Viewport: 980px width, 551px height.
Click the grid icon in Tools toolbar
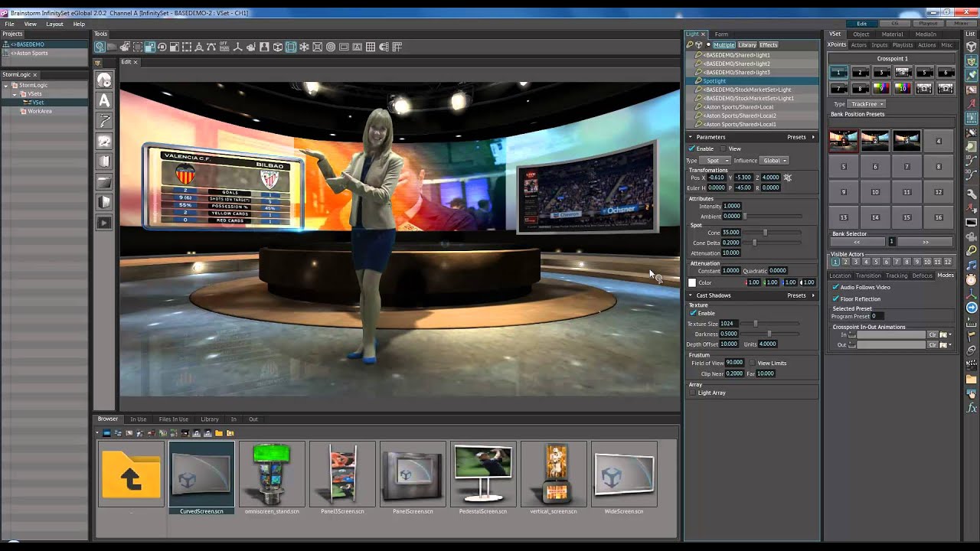click(x=371, y=47)
